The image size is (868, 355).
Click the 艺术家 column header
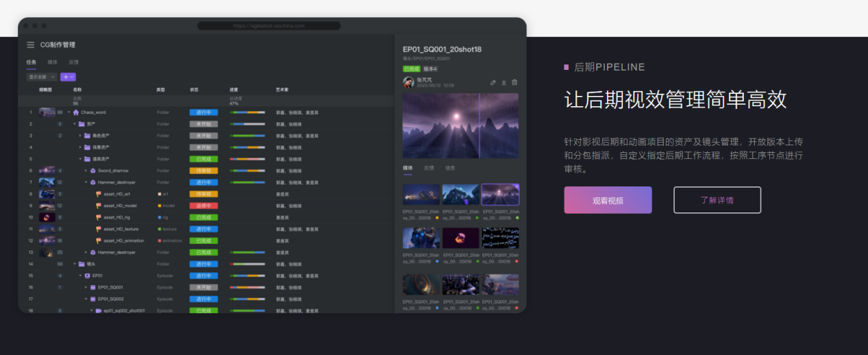pos(282,90)
